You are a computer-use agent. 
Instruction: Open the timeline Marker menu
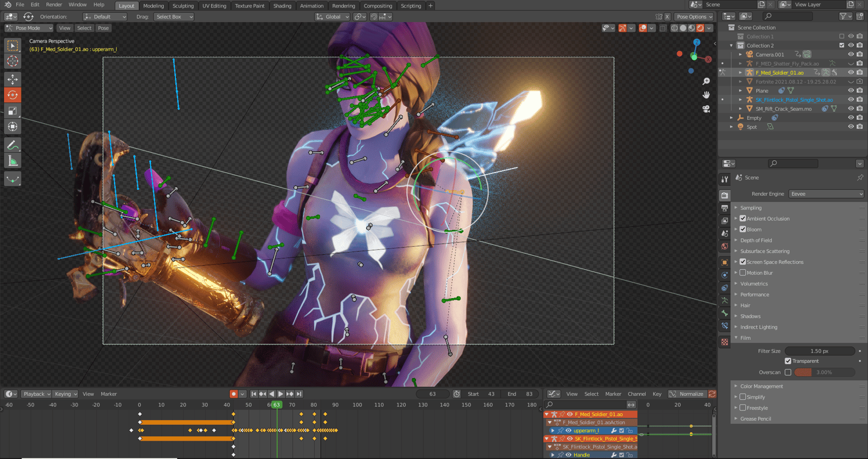[x=109, y=394]
